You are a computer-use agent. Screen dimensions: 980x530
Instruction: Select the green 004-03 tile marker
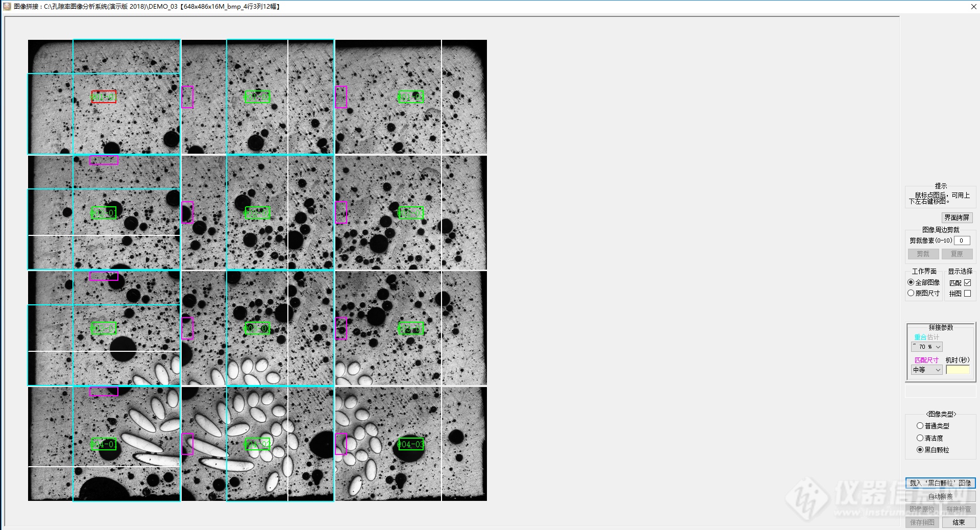[410, 444]
